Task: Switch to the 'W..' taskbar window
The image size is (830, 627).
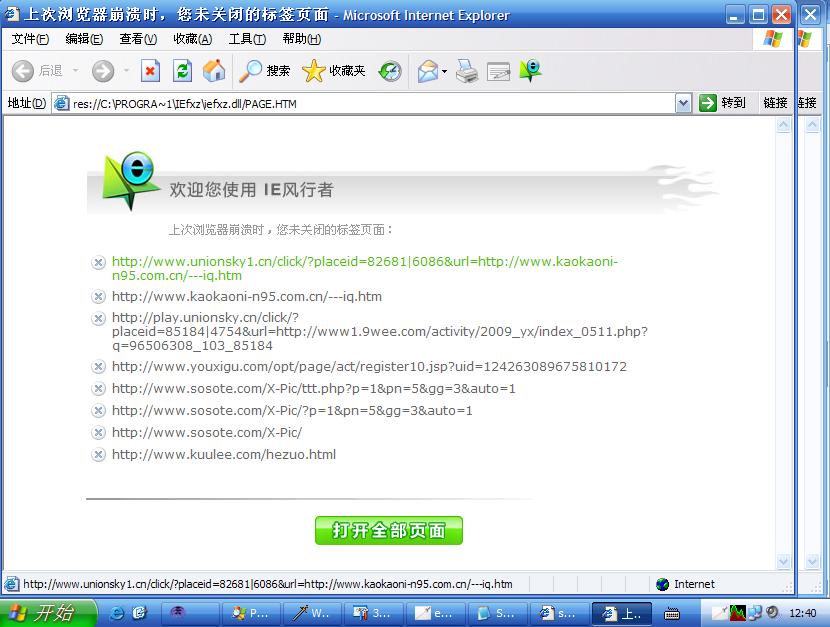Action: pos(312,613)
